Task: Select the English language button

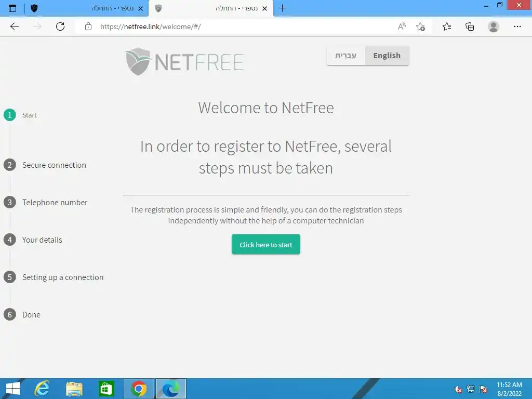Action: pos(387,56)
